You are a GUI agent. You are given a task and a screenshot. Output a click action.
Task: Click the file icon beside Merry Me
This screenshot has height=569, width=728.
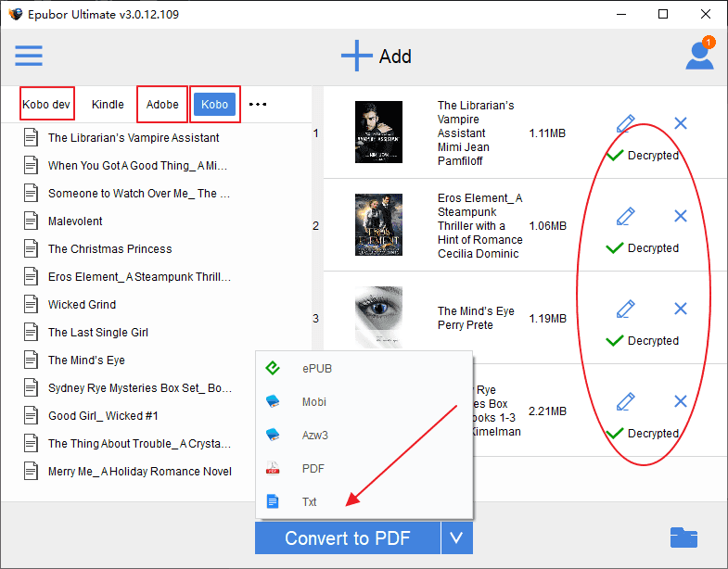tap(32, 472)
